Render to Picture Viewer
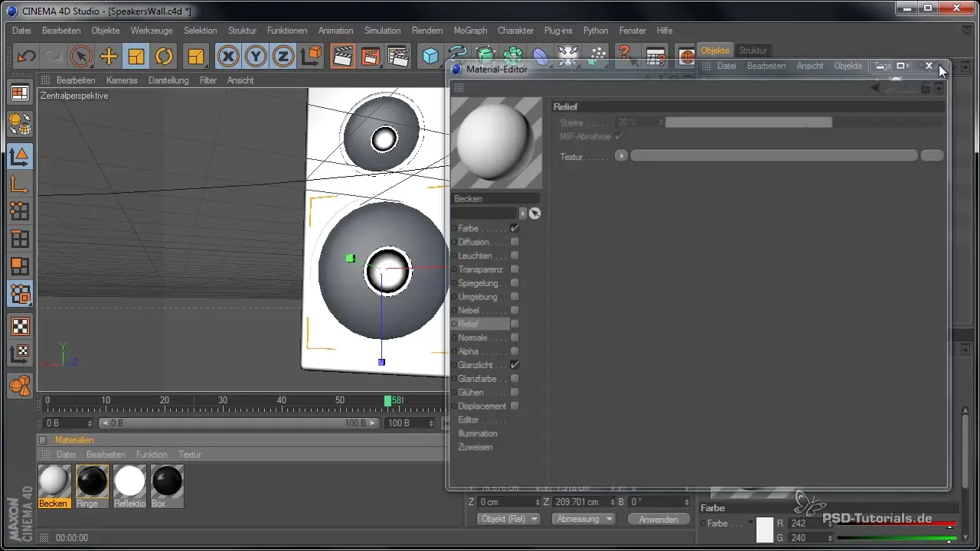Screen dimensions: 980x551 371,56
